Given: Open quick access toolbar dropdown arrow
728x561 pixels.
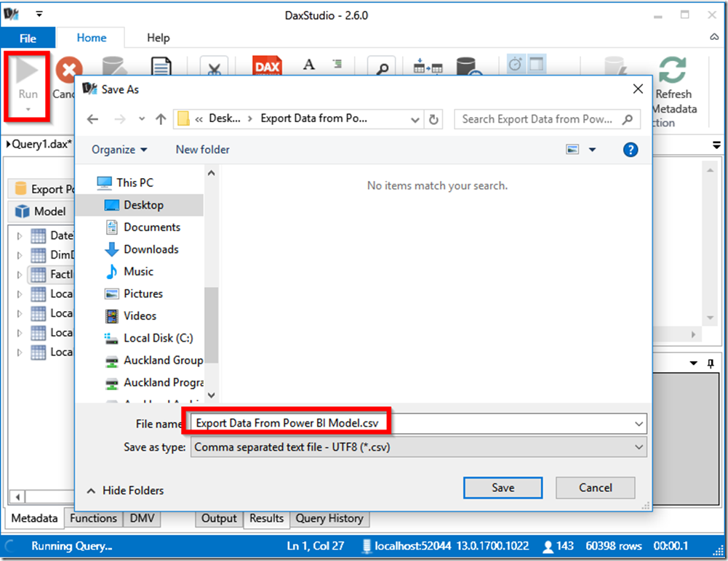Looking at the screenshot, I should 39,15.
